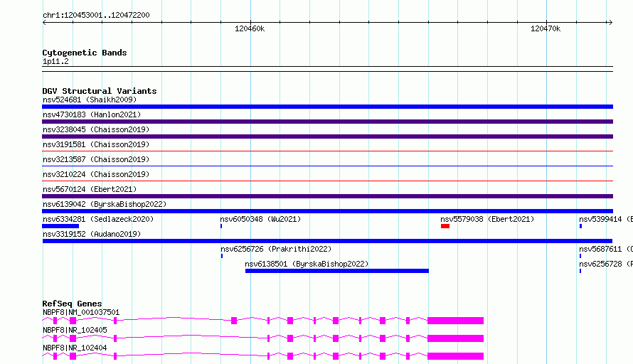Click variant label nsv3191581 (Chaisson2019)

point(96,144)
